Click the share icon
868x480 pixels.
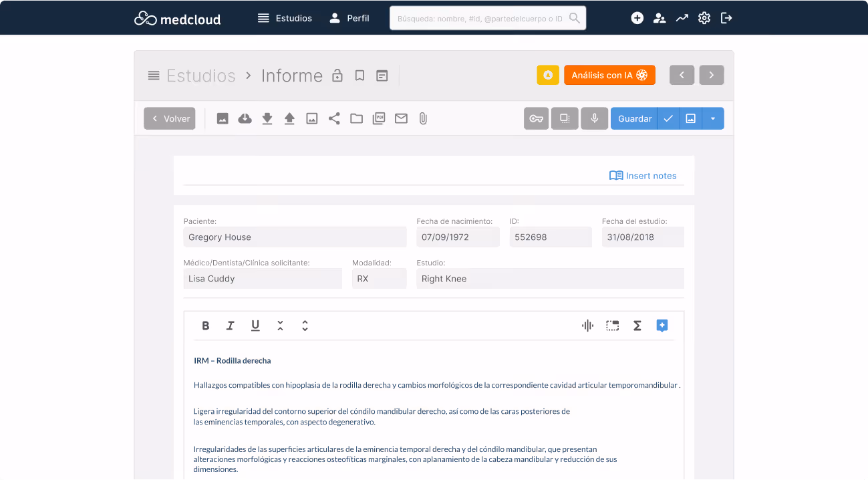pos(334,118)
